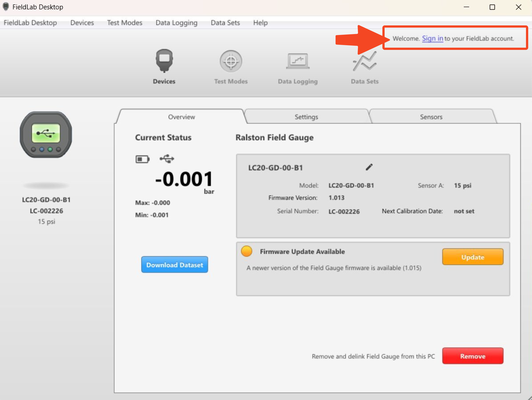Click the Serial Number LC-002226 value in info panel

(x=344, y=211)
